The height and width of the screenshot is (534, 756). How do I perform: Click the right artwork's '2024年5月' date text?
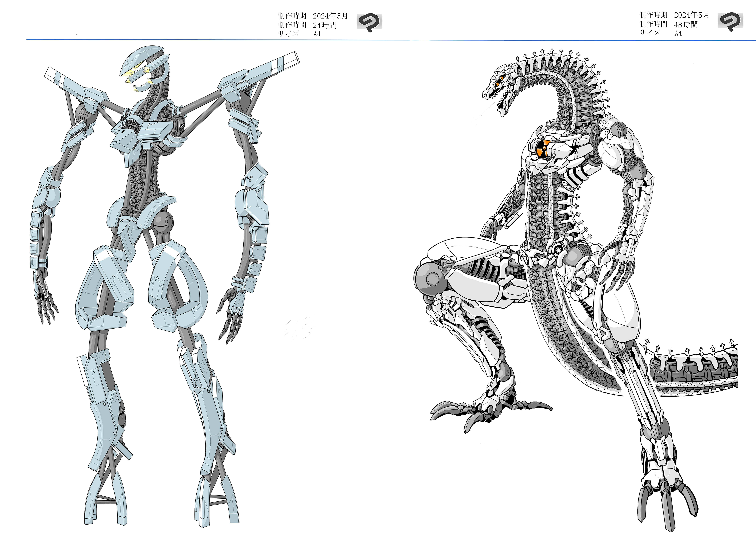[x=691, y=15]
